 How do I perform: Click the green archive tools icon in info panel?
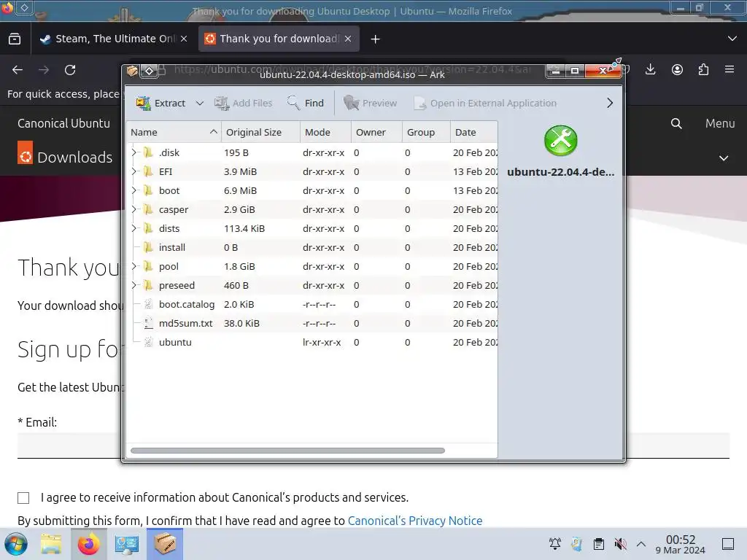pos(561,141)
